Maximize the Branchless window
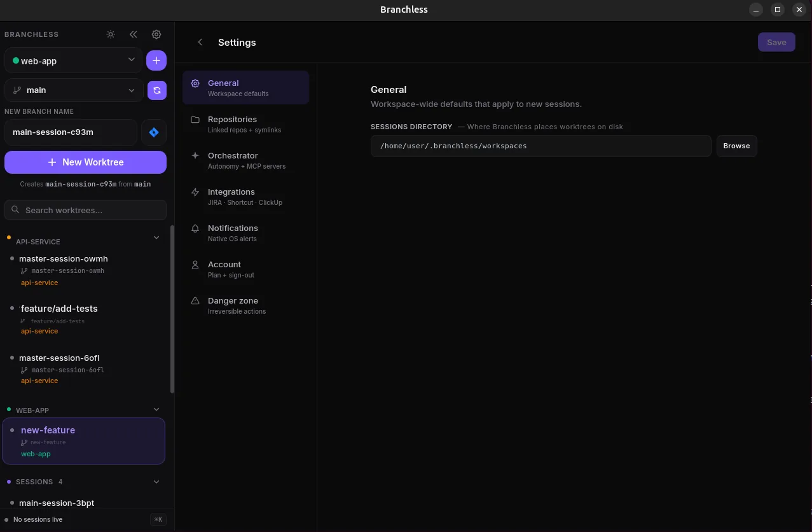The height and width of the screenshot is (532, 812). [x=777, y=10]
